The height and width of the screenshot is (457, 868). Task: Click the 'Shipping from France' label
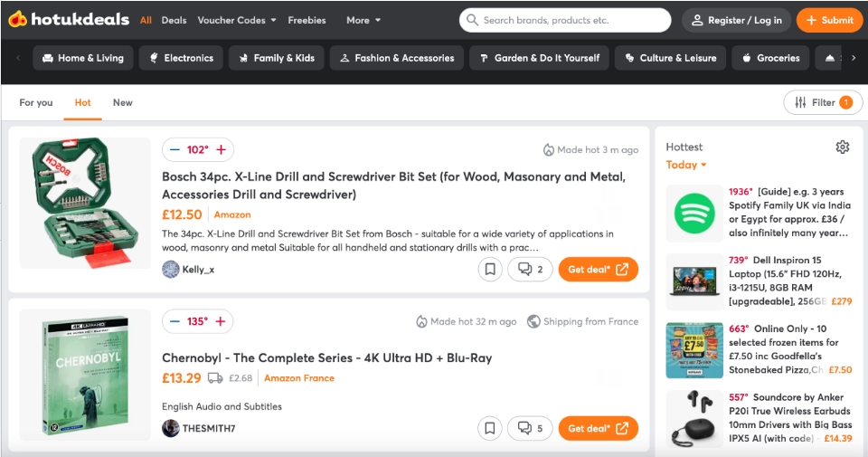coord(582,321)
